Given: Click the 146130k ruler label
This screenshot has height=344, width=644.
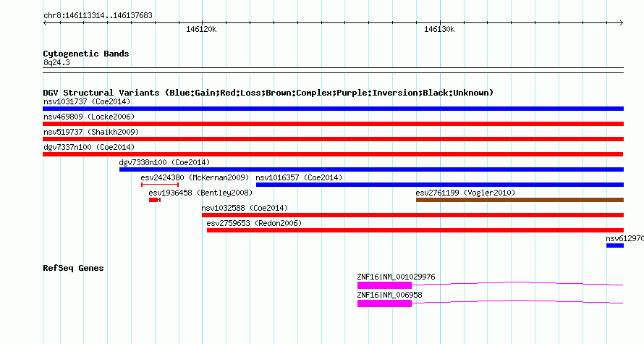Looking at the screenshot, I should coord(439,29).
